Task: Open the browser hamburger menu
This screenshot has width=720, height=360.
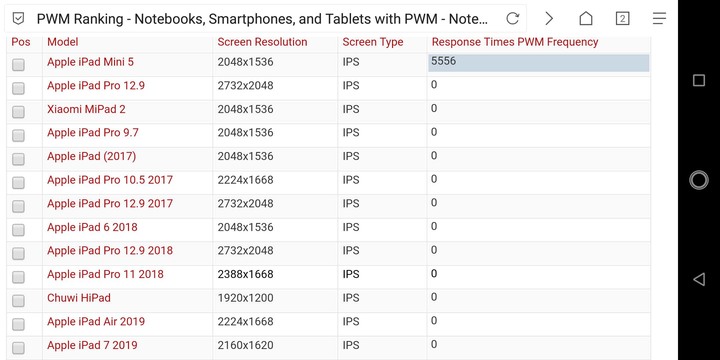Action: pyautogui.click(x=659, y=19)
